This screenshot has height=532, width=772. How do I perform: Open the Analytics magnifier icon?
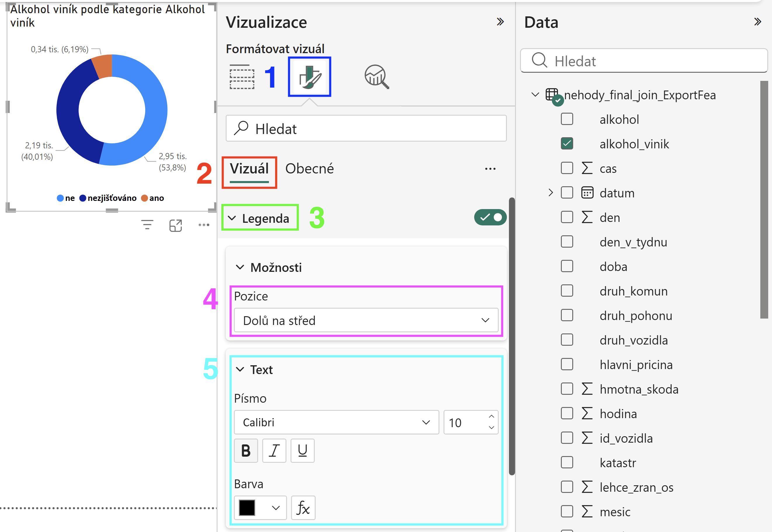click(x=377, y=77)
